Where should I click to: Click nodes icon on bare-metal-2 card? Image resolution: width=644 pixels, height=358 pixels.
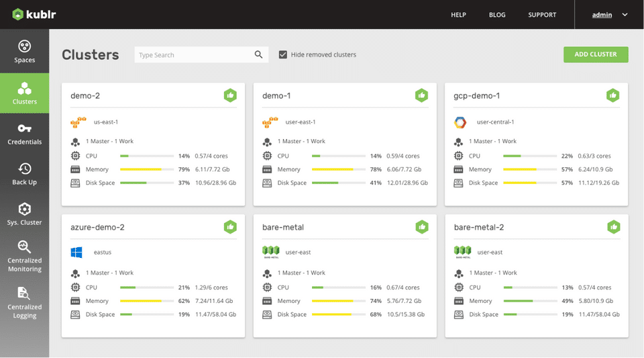tap(459, 273)
